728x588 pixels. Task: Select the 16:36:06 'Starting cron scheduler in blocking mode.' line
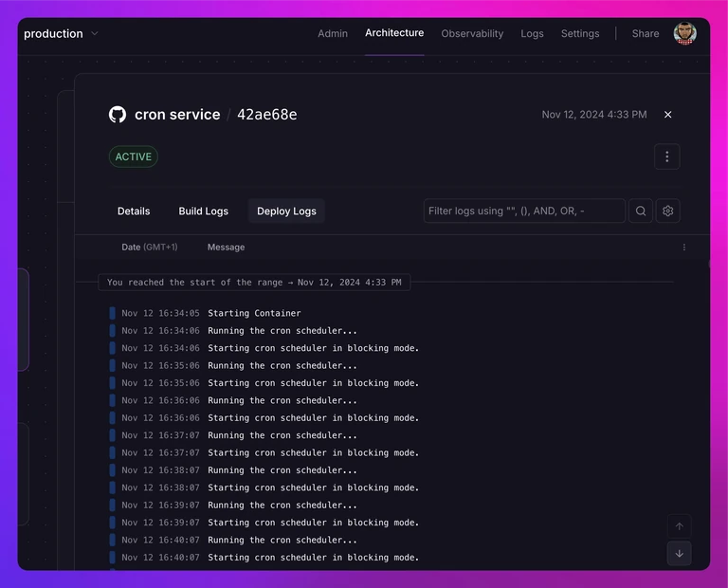[x=313, y=417]
